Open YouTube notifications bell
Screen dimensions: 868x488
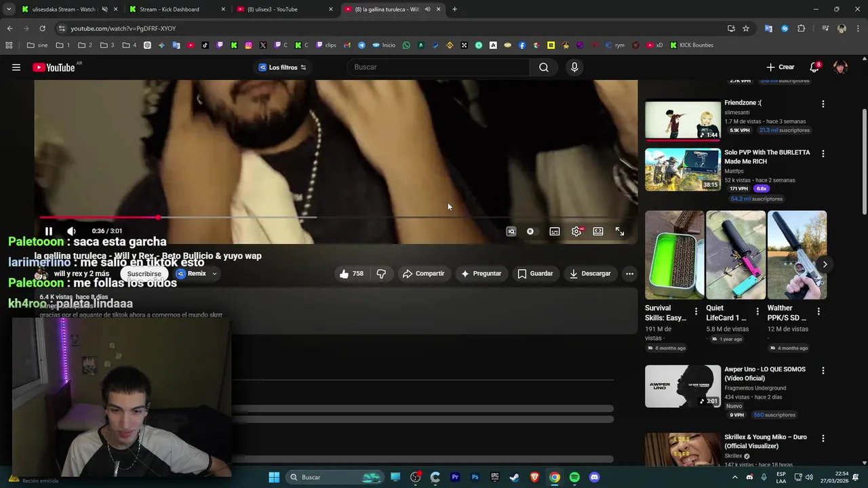814,67
